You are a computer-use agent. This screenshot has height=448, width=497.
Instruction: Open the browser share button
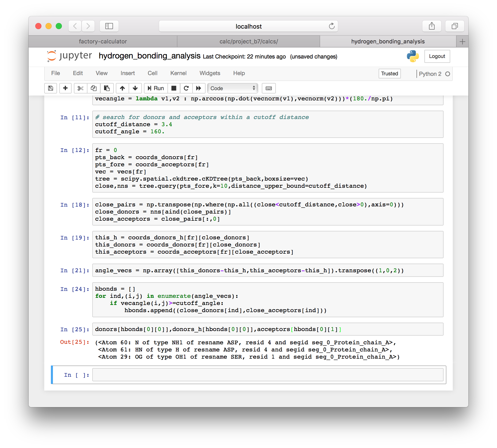click(x=432, y=26)
